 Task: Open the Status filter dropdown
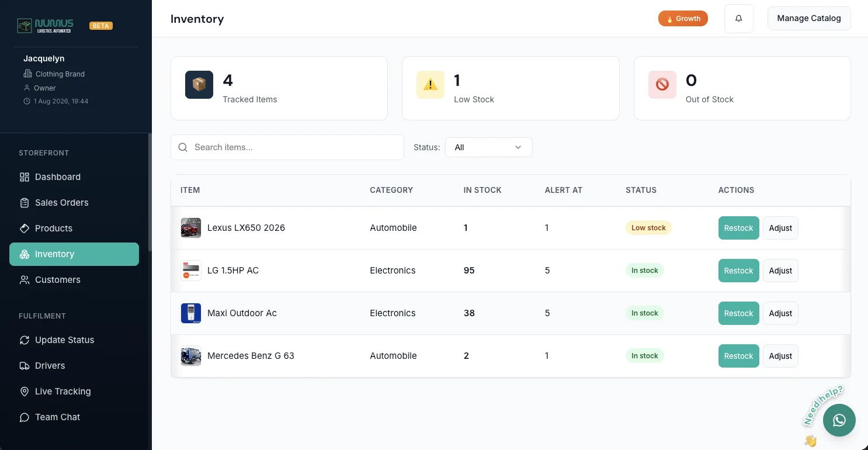click(489, 147)
